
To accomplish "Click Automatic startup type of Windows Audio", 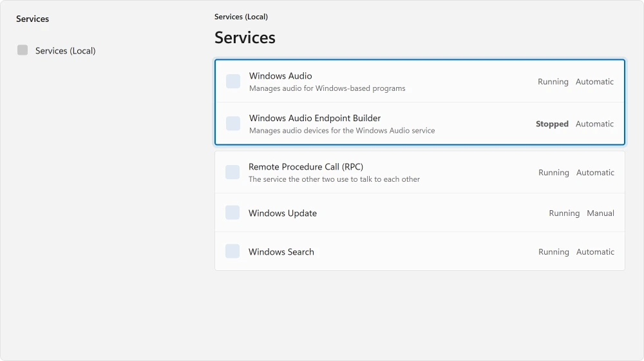I will click(x=594, y=81).
